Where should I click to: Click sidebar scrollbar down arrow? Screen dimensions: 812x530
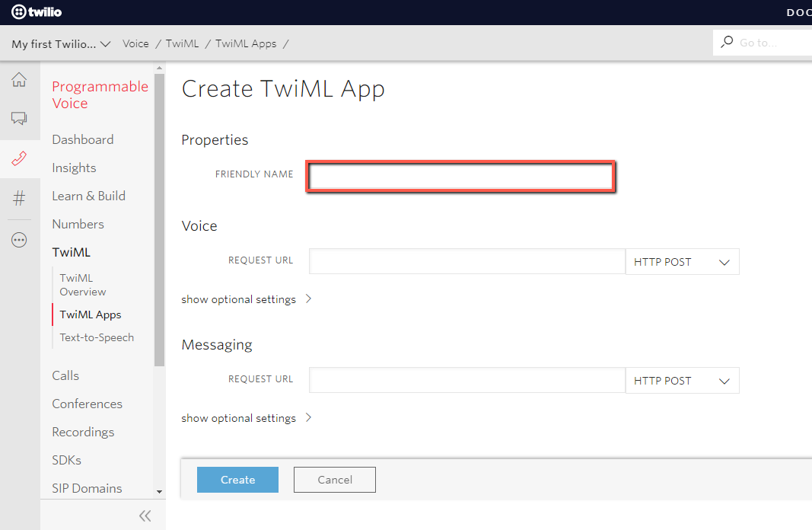pos(160,492)
